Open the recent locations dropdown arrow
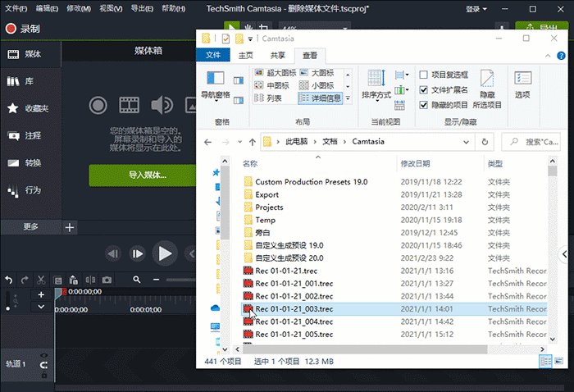This screenshot has width=574, height=392. (239, 142)
